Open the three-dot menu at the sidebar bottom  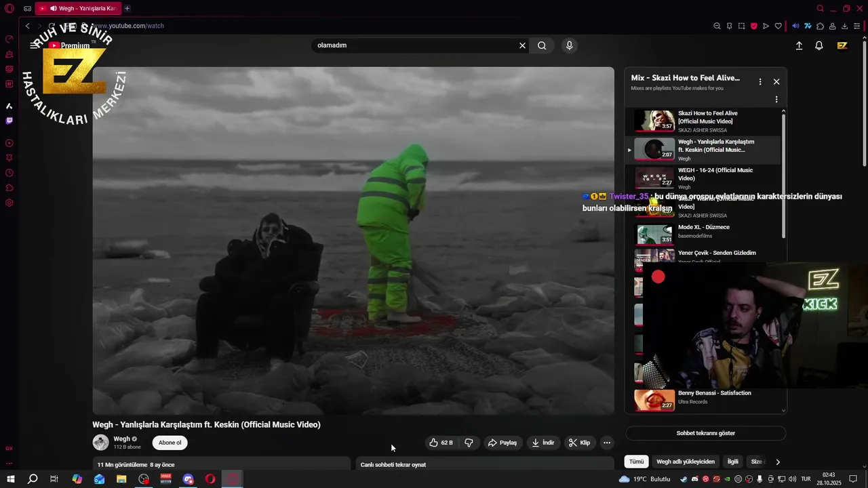pos(9,464)
